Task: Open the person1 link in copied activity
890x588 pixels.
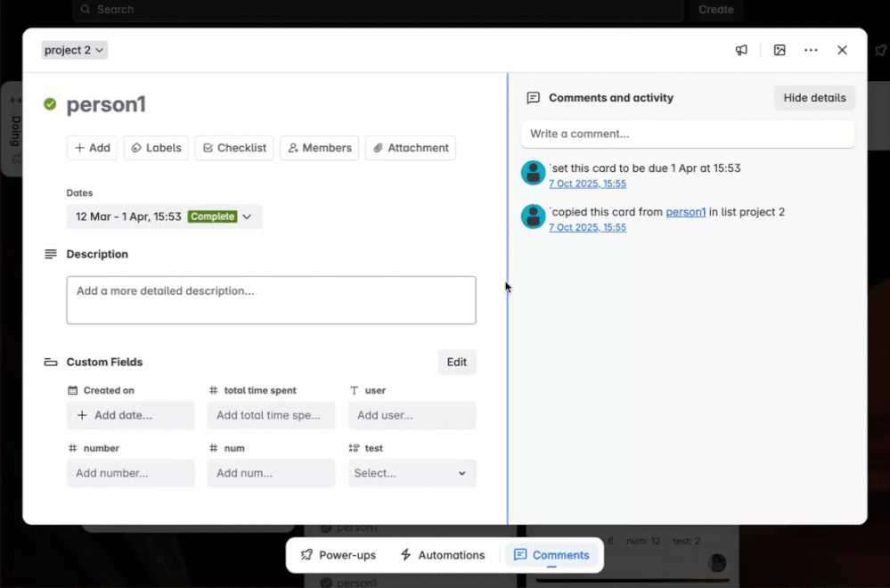Action: pos(686,212)
